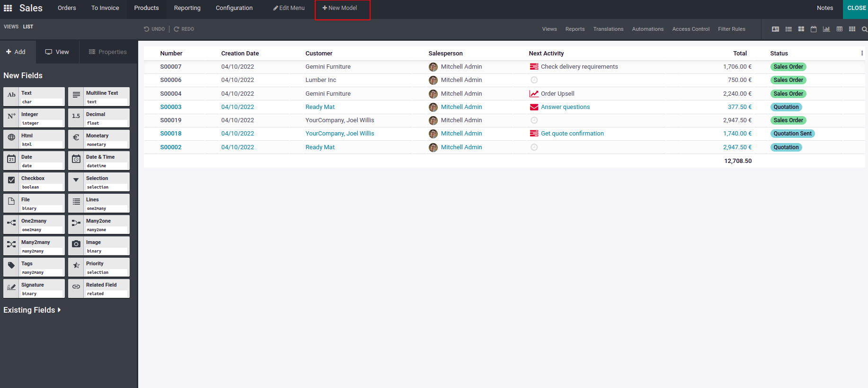The height and width of the screenshot is (388, 868).
Task: Open the Kanban view icon
Action: coord(801,29)
